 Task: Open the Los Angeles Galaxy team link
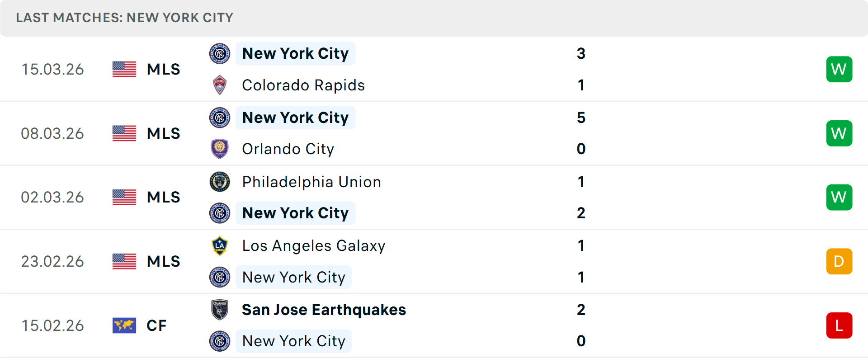(314, 246)
